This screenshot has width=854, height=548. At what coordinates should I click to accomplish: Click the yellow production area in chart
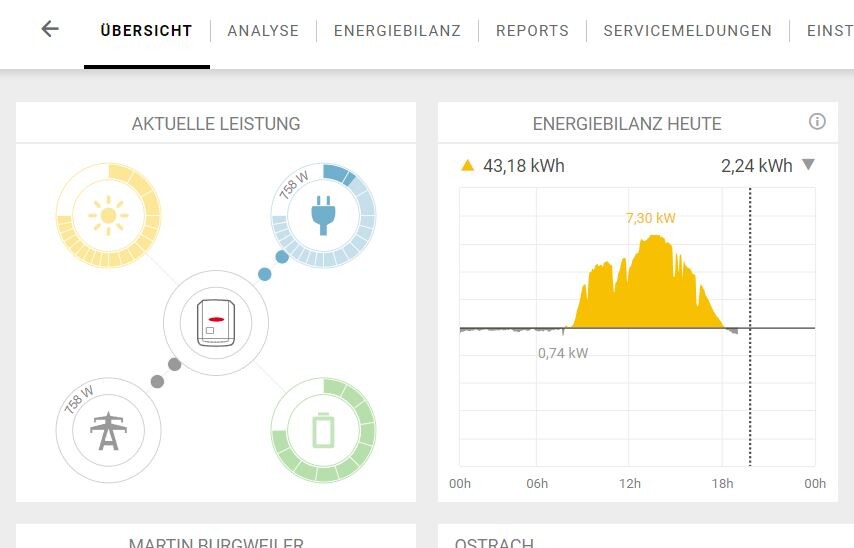coord(650,290)
